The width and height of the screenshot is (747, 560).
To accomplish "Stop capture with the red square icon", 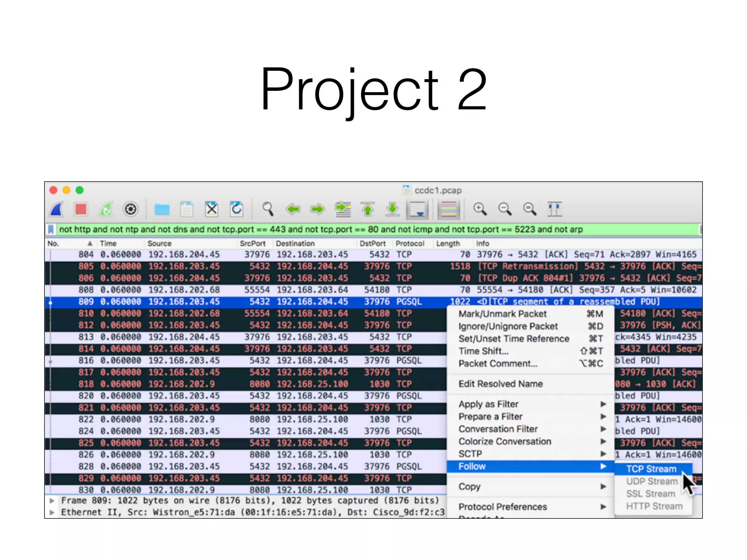I will point(81,209).
